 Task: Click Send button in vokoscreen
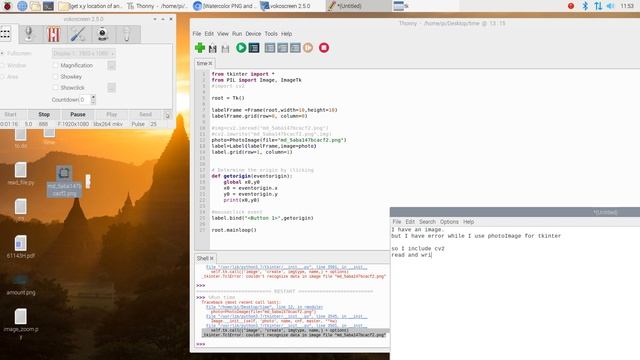[145, 115]
